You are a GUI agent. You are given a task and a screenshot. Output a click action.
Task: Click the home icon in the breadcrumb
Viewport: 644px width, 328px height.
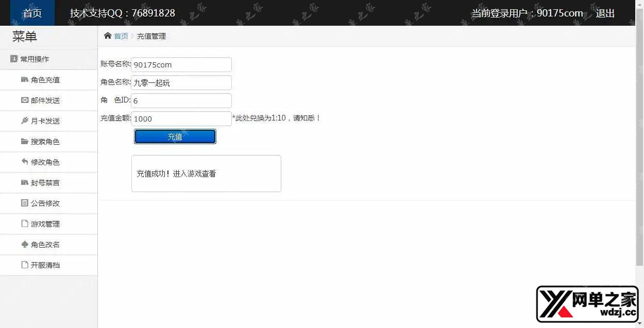[x=107, y=36]
